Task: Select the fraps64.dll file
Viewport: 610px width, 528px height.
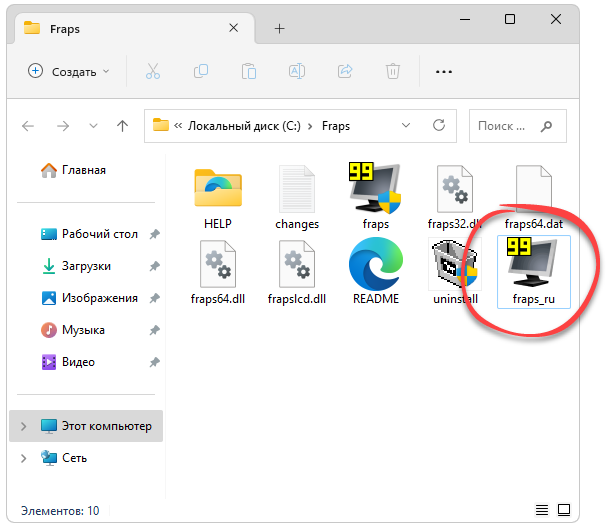Action: click(x=218, y=272)
